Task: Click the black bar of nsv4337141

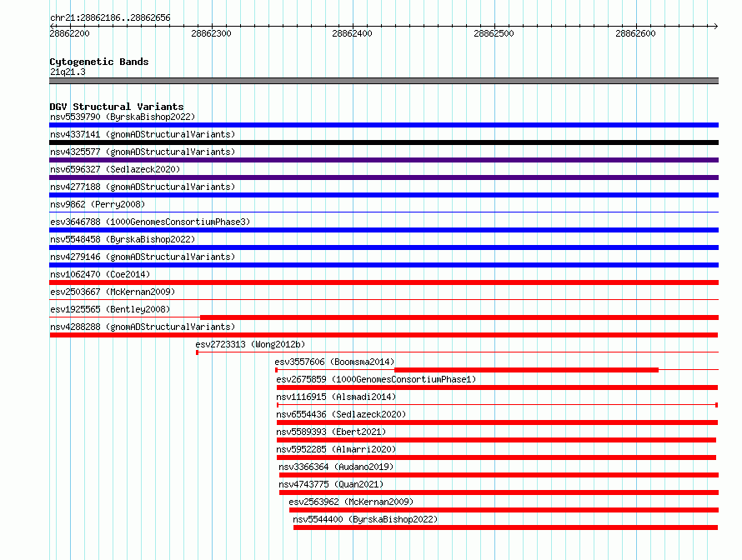Action: pos(384,142)
